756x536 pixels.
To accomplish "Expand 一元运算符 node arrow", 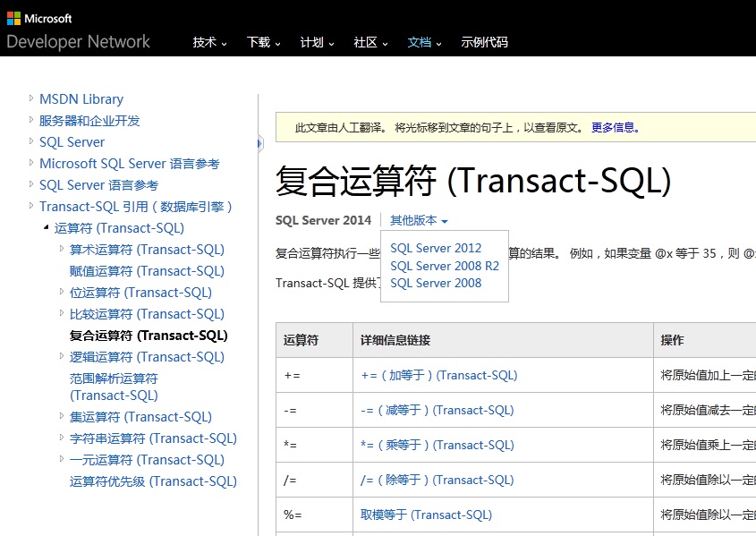I will tap(61, 458).
